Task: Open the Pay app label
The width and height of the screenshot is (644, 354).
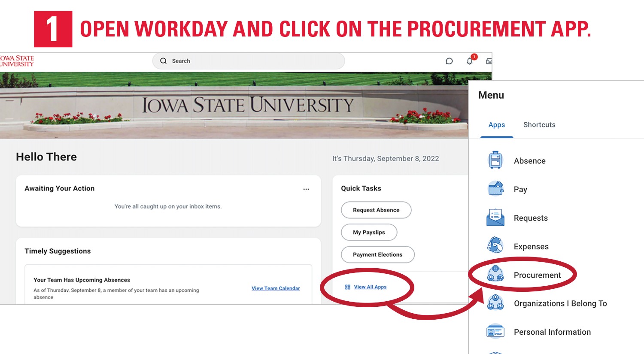Action: (x=520, y=190)
